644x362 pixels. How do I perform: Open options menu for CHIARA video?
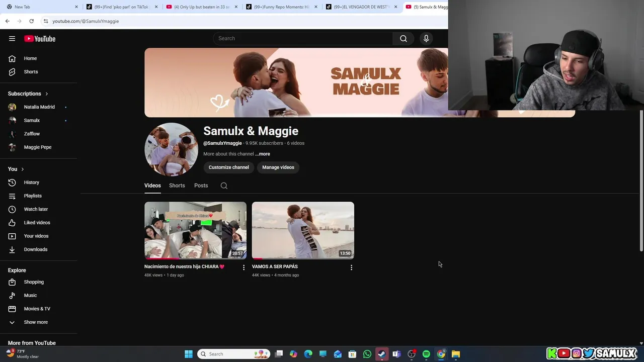point(244,267)
